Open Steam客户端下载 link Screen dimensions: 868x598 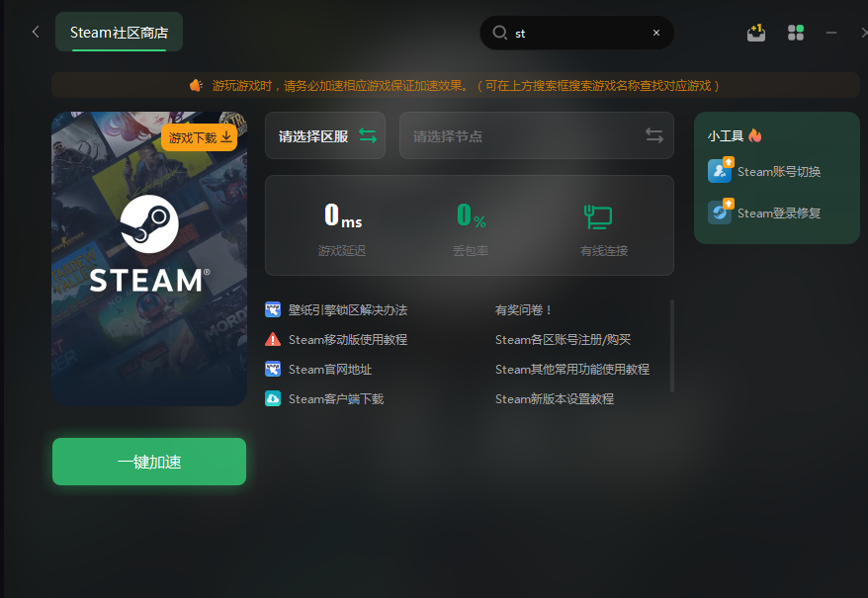click(336, 398)
